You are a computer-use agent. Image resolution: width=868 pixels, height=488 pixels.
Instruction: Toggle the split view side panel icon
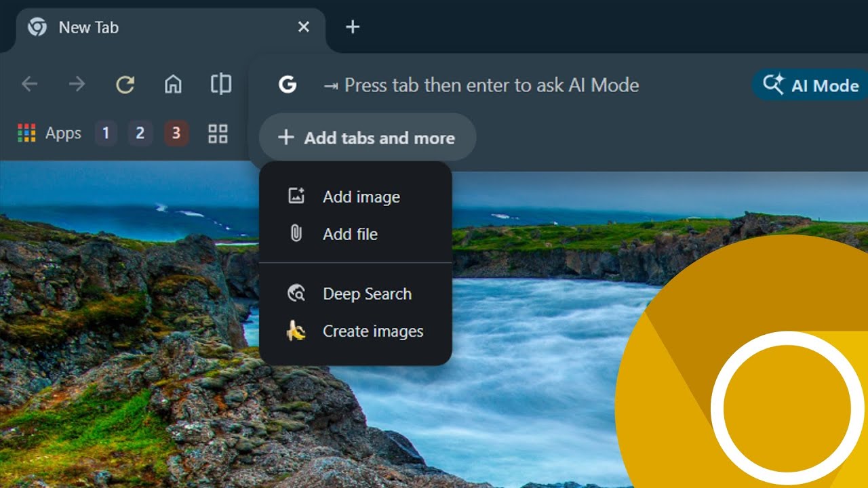coord(221,84)
